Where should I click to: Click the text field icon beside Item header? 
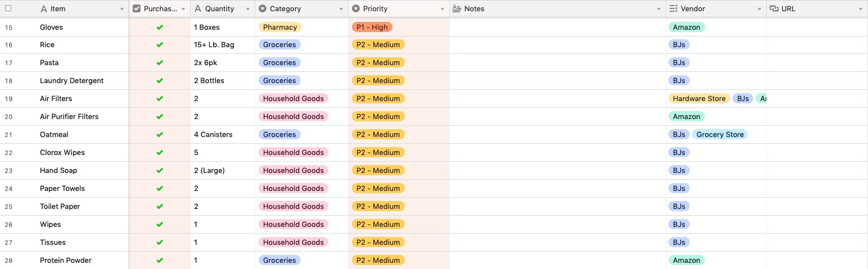(44, 9)
